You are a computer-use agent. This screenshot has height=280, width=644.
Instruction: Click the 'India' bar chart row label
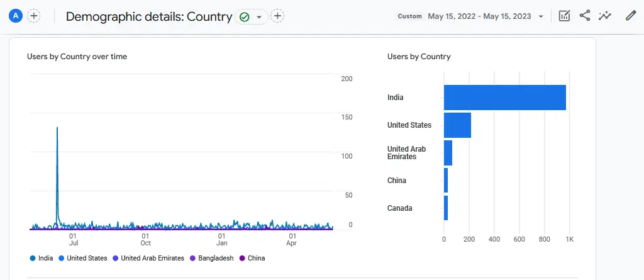pyautogui.click(x=396, y=98)
